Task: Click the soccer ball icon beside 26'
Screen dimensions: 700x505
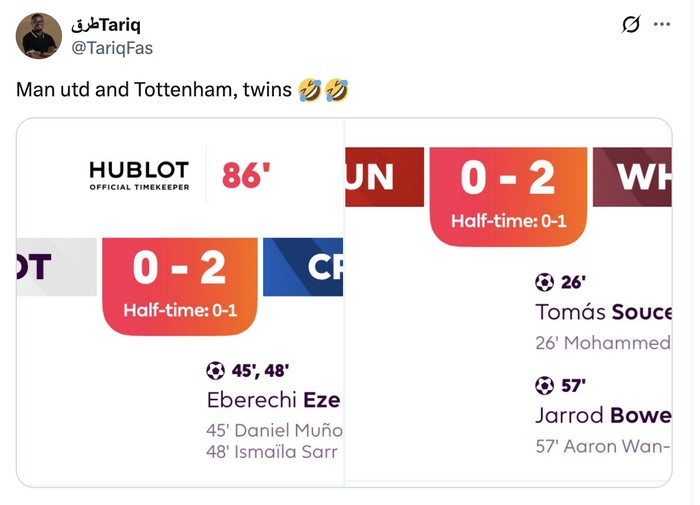Action: 544,282
